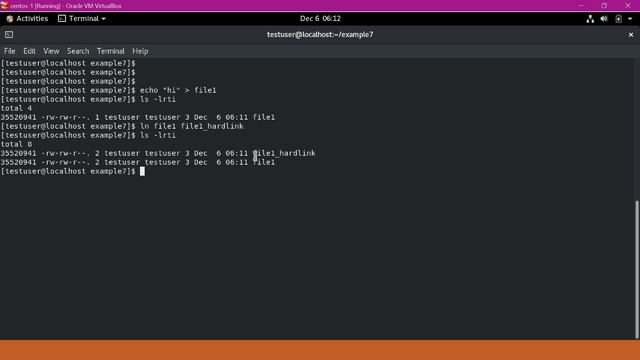Open the Terminal menu in menu bar

pos(111,51)
